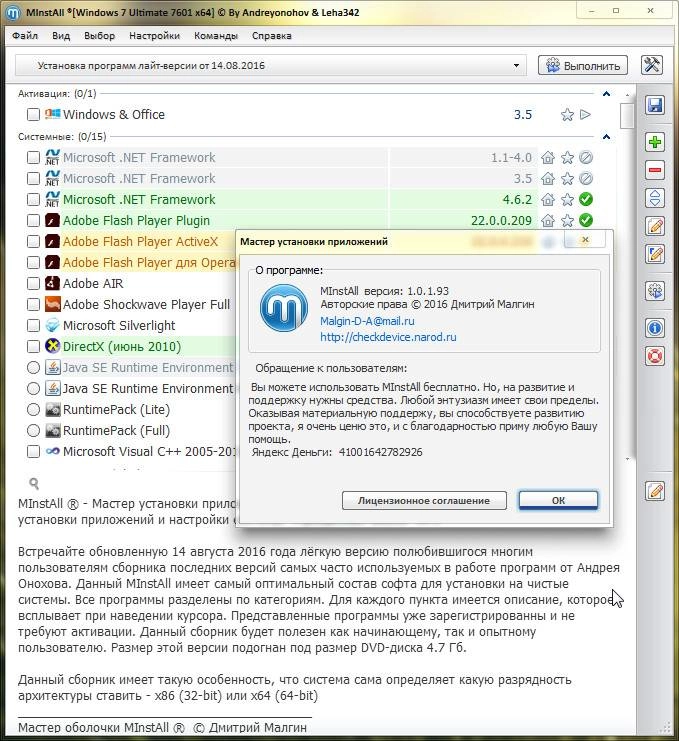
Task: Click OK in the about dialog
Action: tap(559, 500)
